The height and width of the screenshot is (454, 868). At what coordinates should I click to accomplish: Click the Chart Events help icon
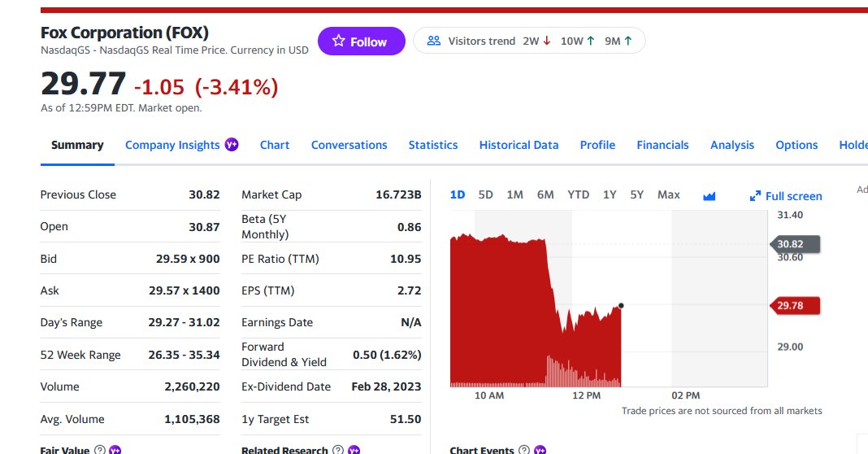point(523,450)
